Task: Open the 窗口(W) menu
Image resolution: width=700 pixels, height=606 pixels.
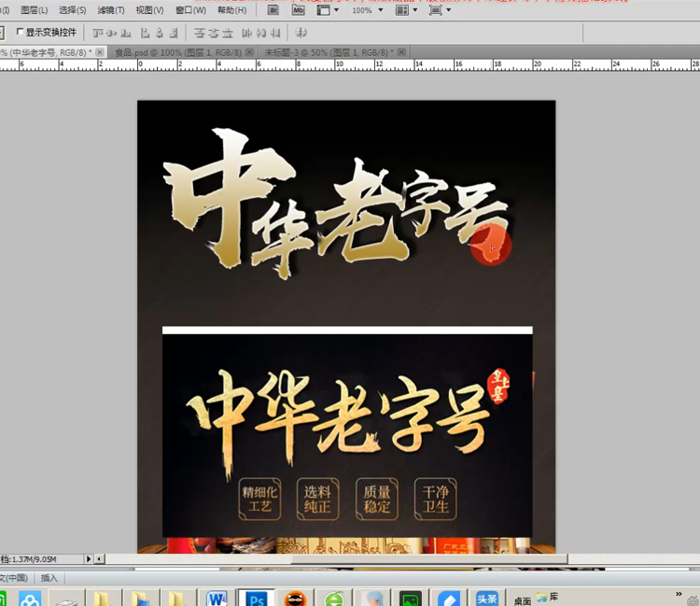Action: [190, 10]
